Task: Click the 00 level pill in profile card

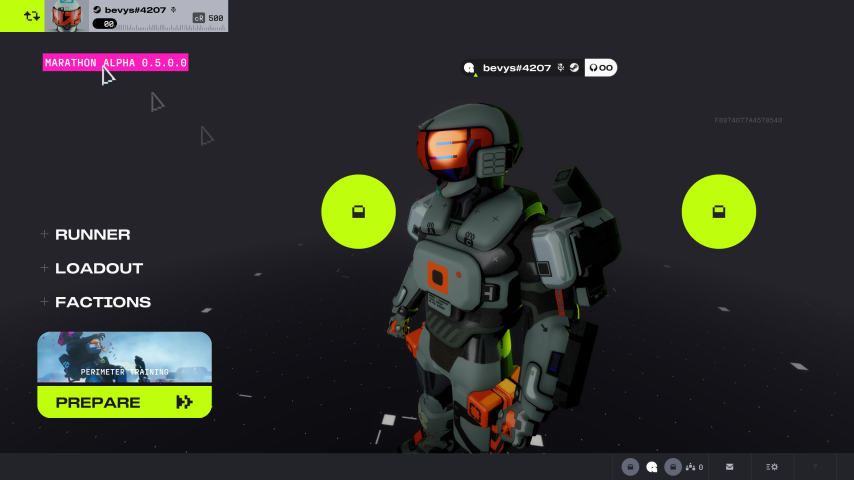Action: pyautogui.click(x=105, y=24)
